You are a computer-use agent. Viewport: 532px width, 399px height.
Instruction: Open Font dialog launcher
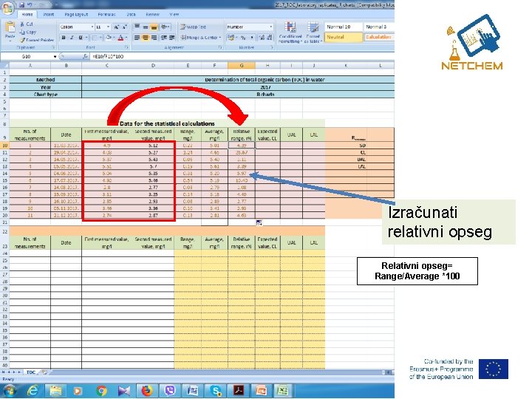[x=127, y=47]
